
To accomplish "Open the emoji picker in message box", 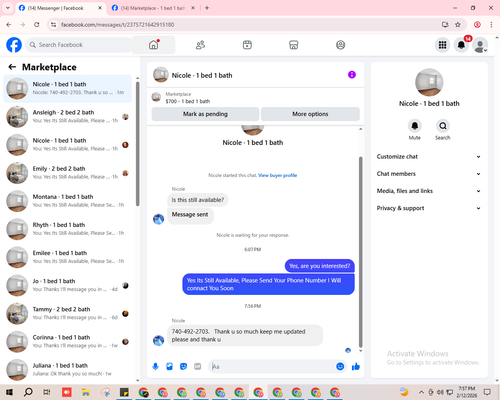I will tap(340, 367).
